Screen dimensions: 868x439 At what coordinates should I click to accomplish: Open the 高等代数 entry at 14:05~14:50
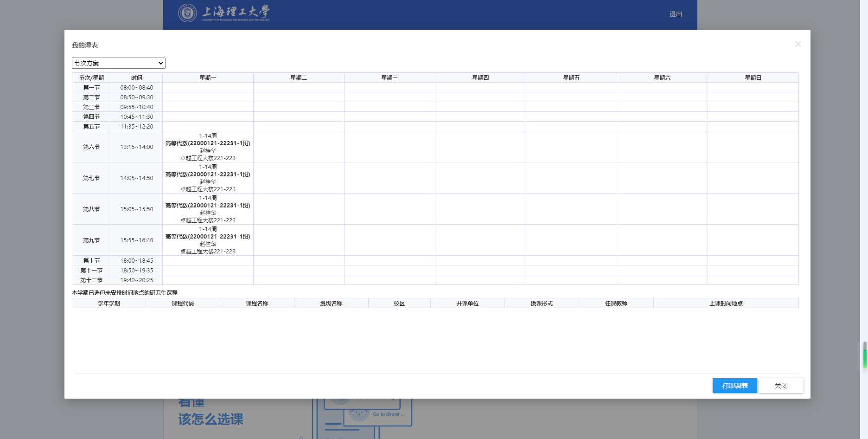(x=208, y=175)
